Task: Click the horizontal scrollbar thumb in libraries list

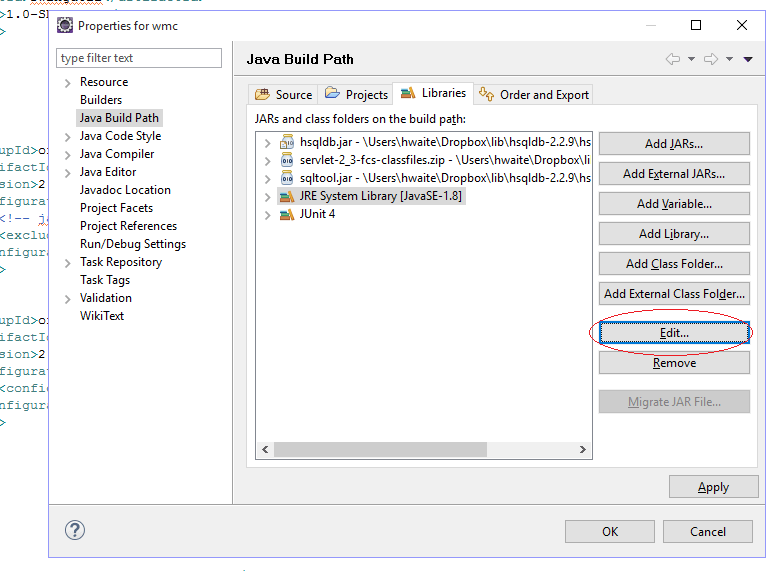Action: click(x=380, y=450)
